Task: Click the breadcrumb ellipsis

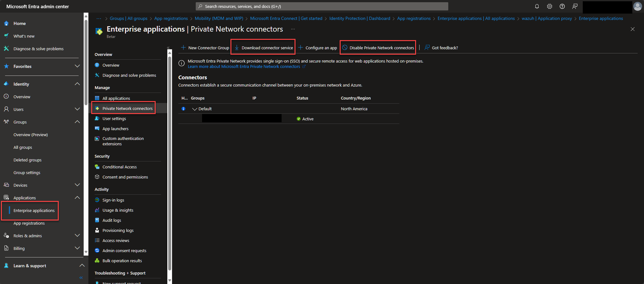Action: [99, 18]
